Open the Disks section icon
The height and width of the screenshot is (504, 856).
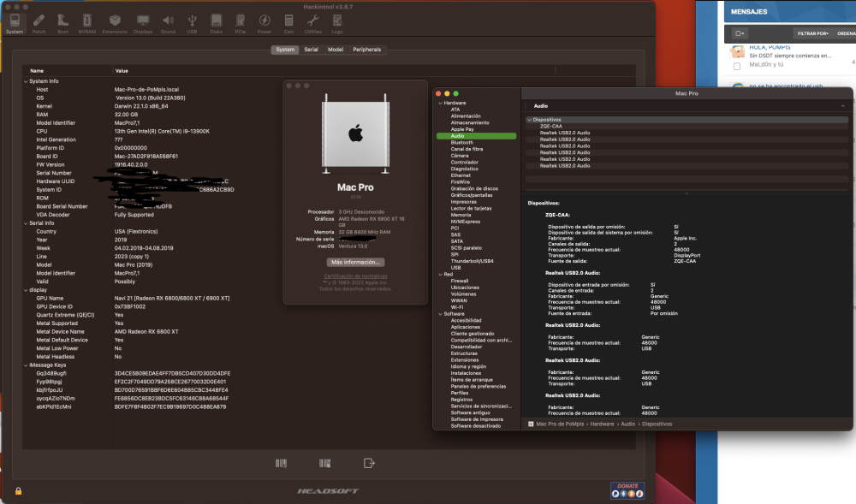(217, 24)
